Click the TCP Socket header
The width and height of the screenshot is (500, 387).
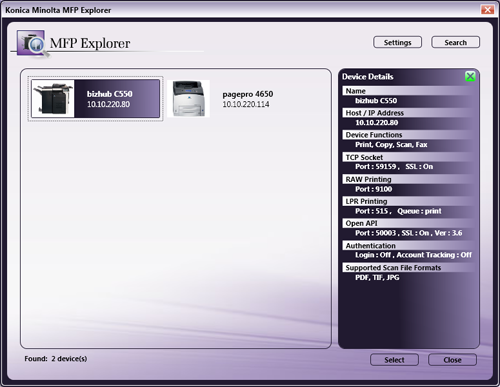point(408,157)
